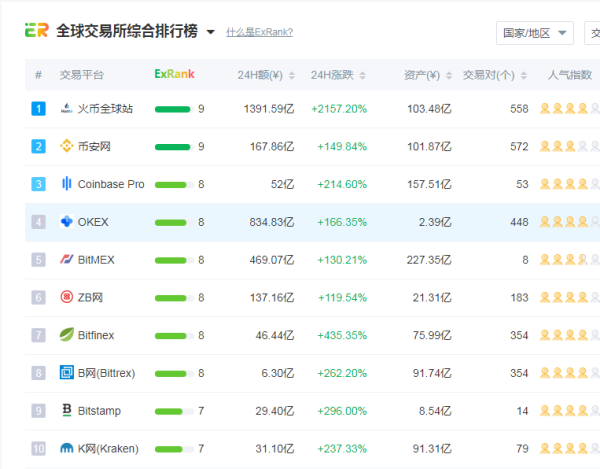This screenshot has width=600, height=469.
Task: Sort by the 资产(¥) column header
Action: pyautogui.click(x=421, y=75)
